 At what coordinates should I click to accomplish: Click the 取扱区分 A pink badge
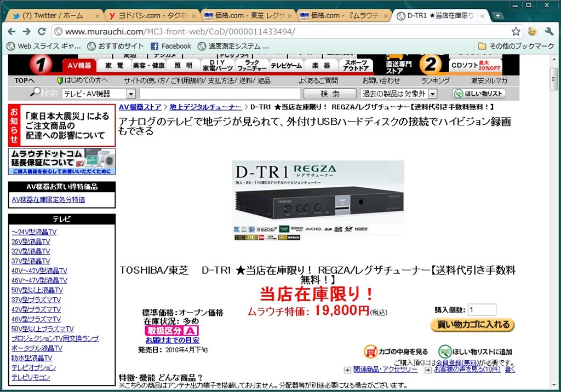tap(171, 331)
